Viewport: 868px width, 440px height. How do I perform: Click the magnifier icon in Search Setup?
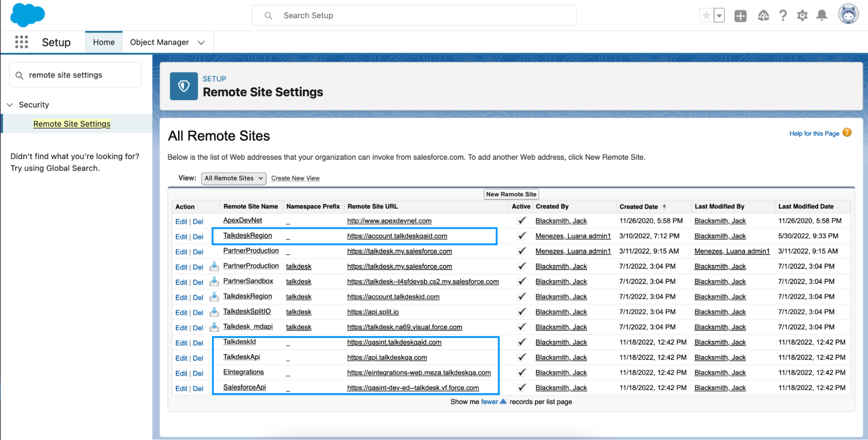coord(268,16)
